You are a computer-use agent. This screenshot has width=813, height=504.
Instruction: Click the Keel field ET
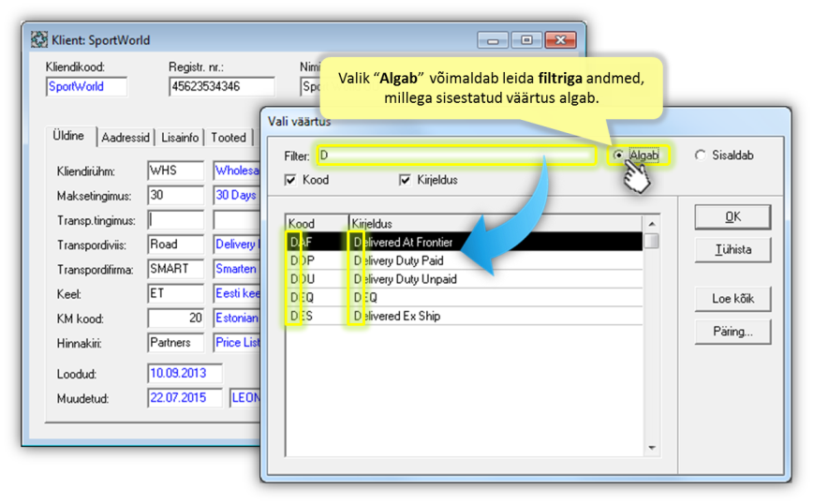[x=175, y=293]
